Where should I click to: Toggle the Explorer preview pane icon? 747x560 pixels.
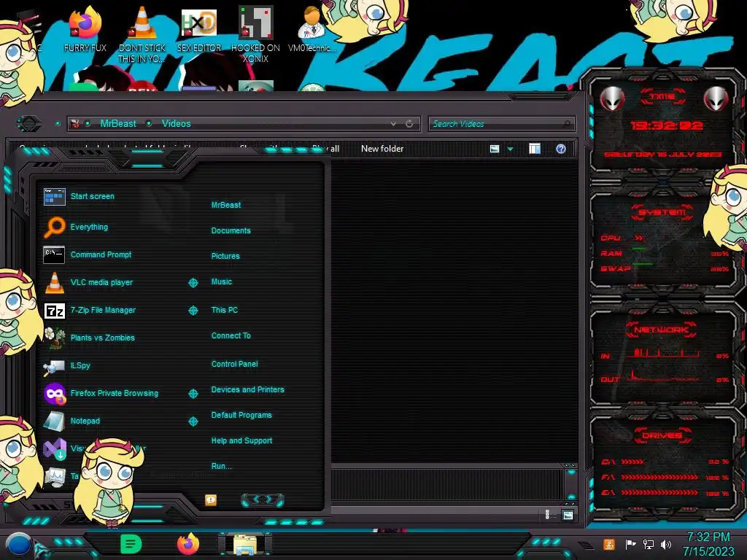[535, 149]
